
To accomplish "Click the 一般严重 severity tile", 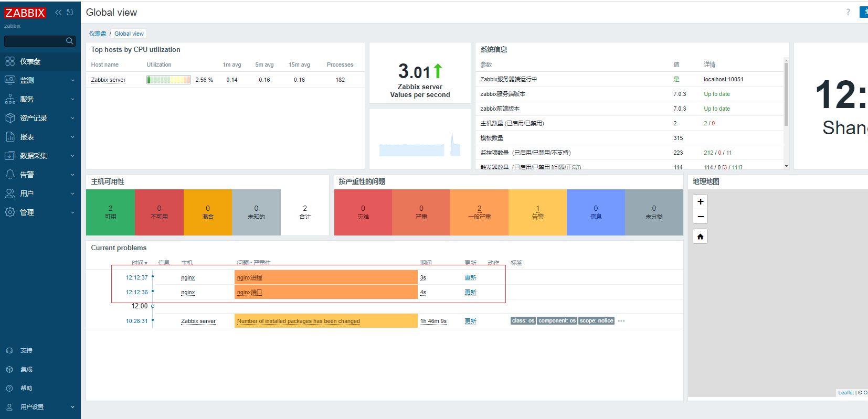I will point(479,212).
